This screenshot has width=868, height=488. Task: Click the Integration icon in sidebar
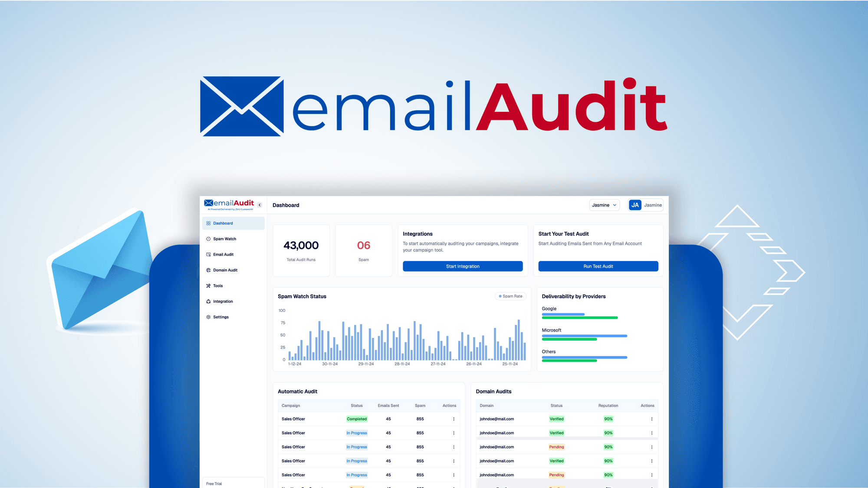tap(208, 301)
